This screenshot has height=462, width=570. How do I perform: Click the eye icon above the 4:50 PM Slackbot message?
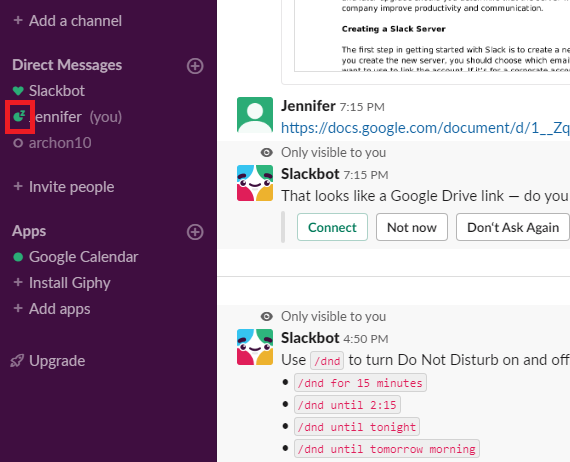267,317
